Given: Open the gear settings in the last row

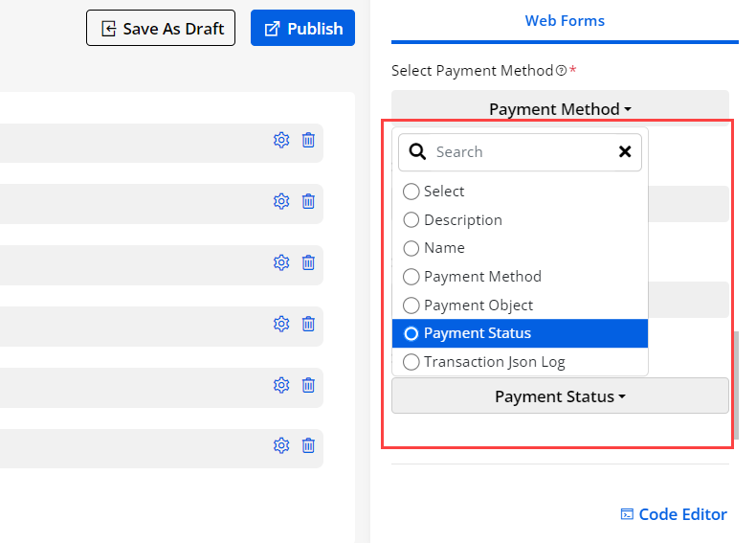Looking at the screenshot, I should [x=280, y=445].
